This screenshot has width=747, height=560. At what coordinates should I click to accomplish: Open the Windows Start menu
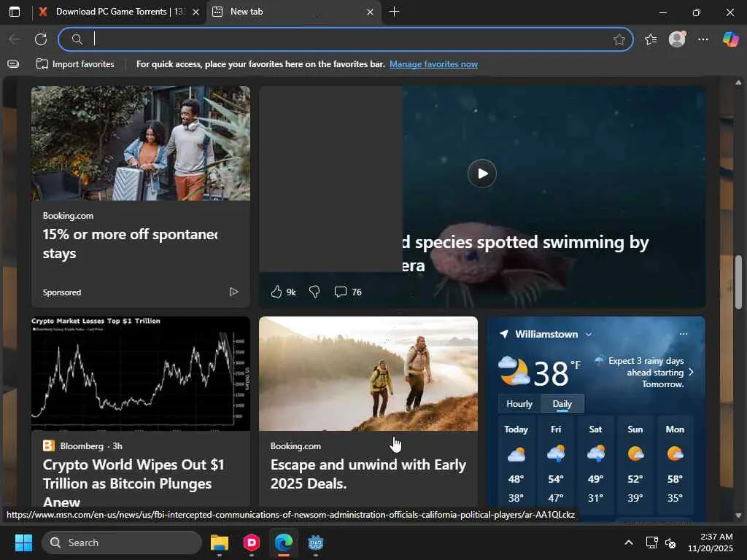click(23, 542)
